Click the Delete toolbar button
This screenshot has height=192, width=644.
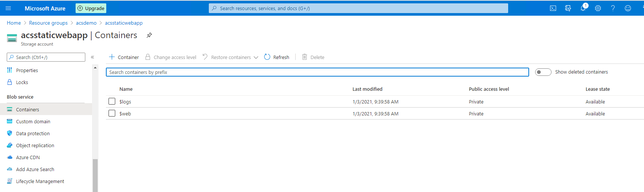tap(313, 57)
